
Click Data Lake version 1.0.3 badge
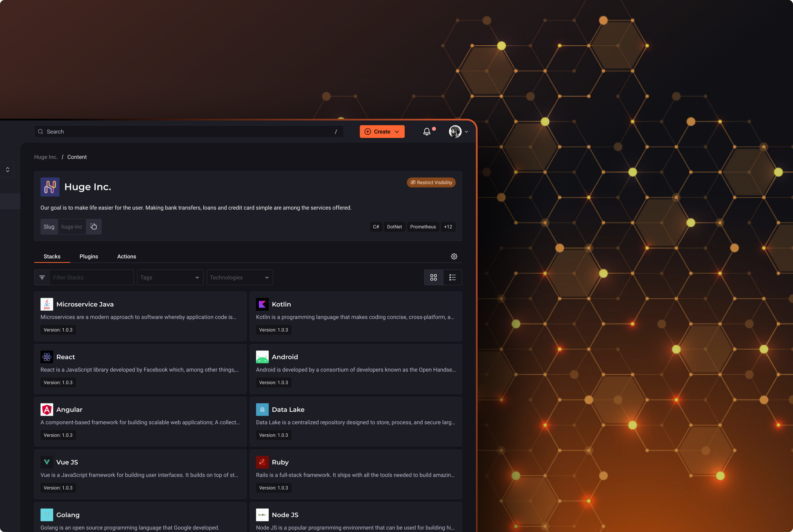click(274, 435)
